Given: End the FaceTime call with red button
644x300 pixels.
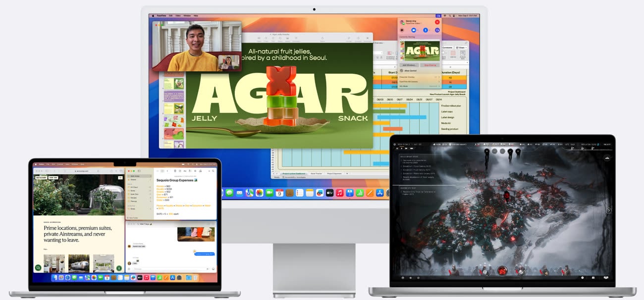Looking at the screenshot, I should point(437,22).
